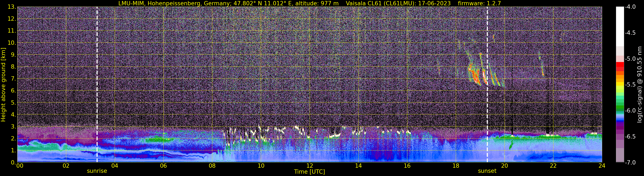
Task: Click the 24 tick on the time axis
Action: click(x=602, y=166)
